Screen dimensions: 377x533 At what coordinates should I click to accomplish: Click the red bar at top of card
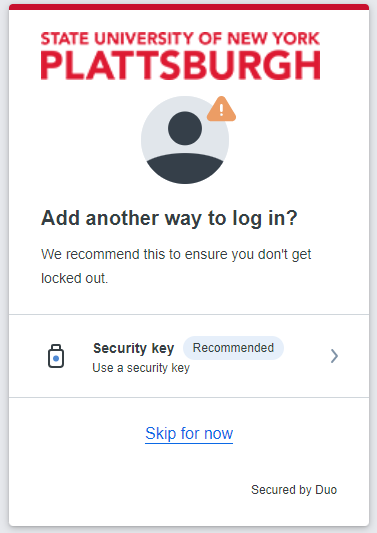pos(189,7)
